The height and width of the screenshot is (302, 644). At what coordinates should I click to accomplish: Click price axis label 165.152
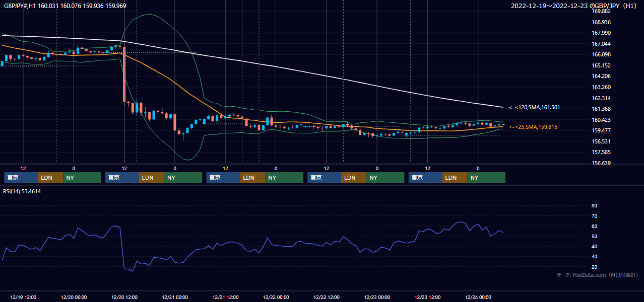click(x=601, y=65)
